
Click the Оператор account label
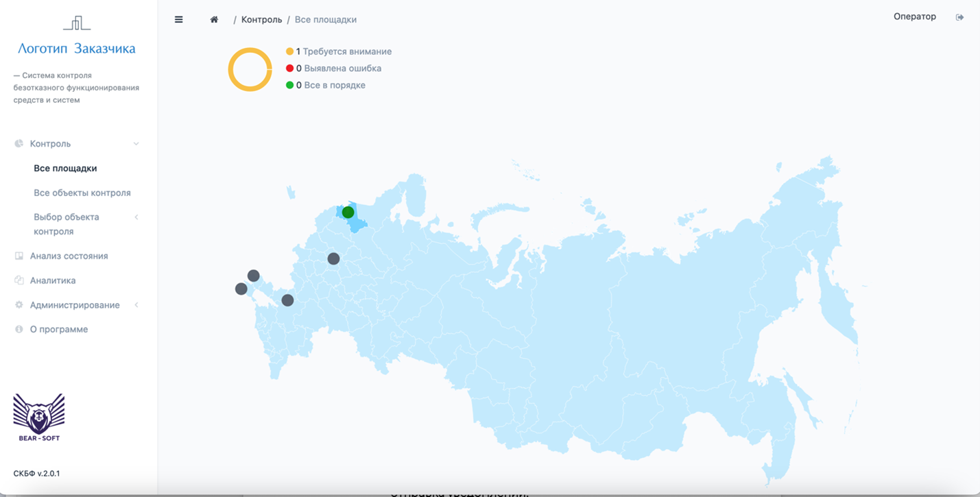[914, 16]
